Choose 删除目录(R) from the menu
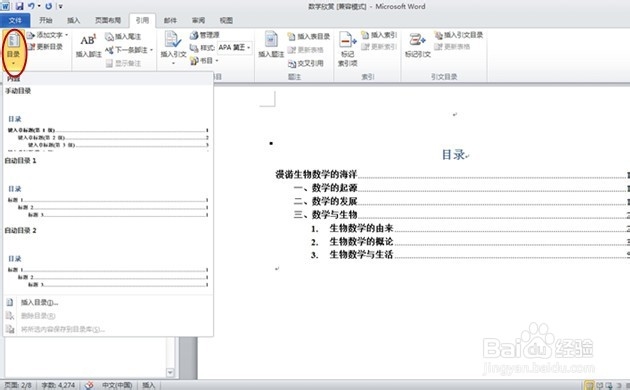Viewport: 630px width, 390px height. [108, 316]
